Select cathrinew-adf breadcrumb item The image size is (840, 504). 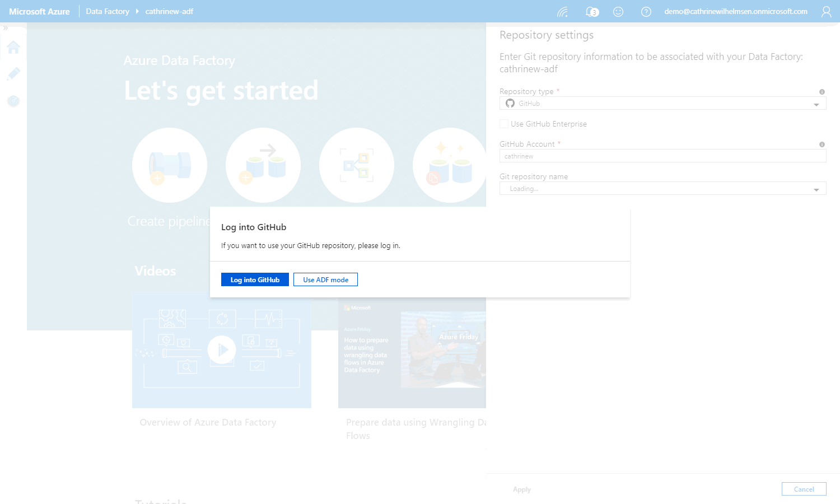[169, 12]
